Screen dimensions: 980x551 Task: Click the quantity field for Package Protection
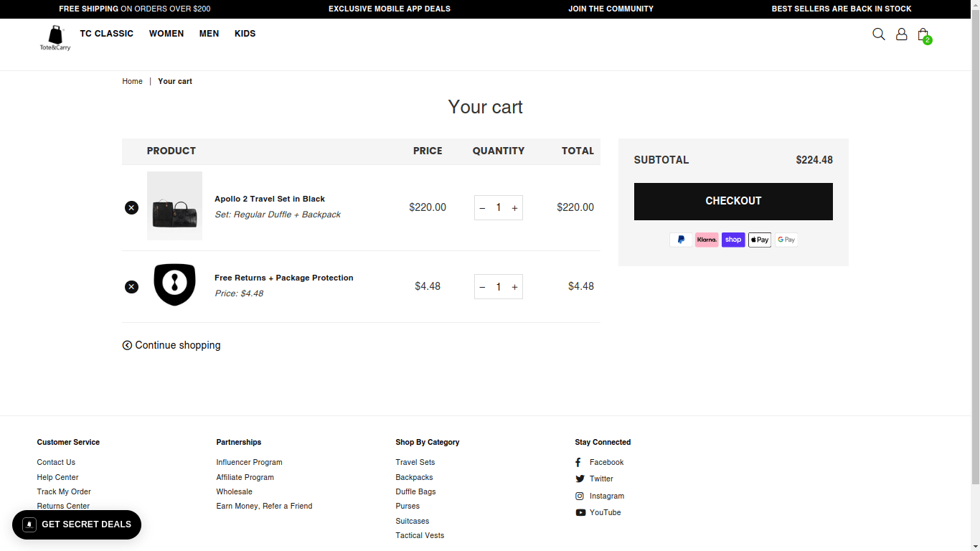coord(499,286)
